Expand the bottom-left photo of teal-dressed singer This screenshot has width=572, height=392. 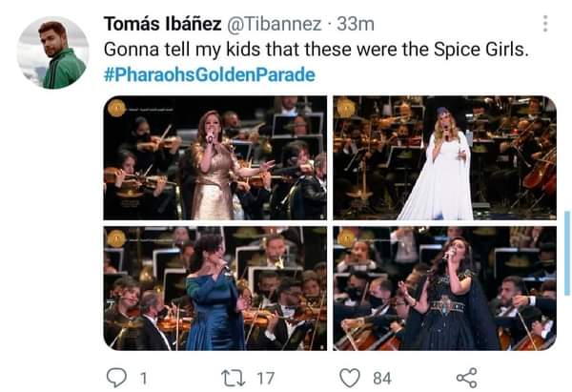(214, 288)
